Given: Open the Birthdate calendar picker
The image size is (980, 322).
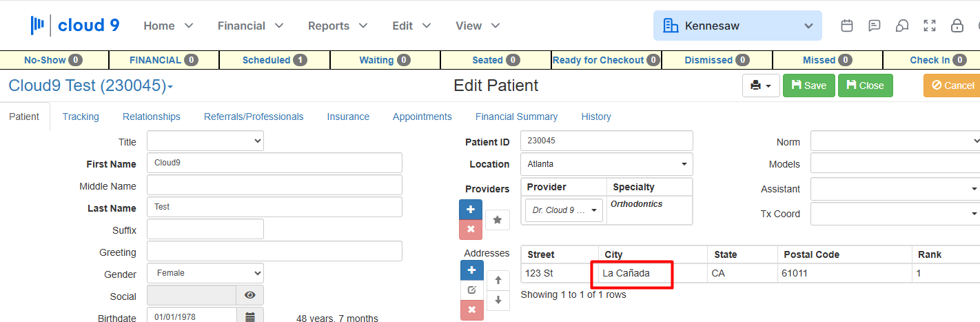Looking at the screenshot, I should 250,316.
